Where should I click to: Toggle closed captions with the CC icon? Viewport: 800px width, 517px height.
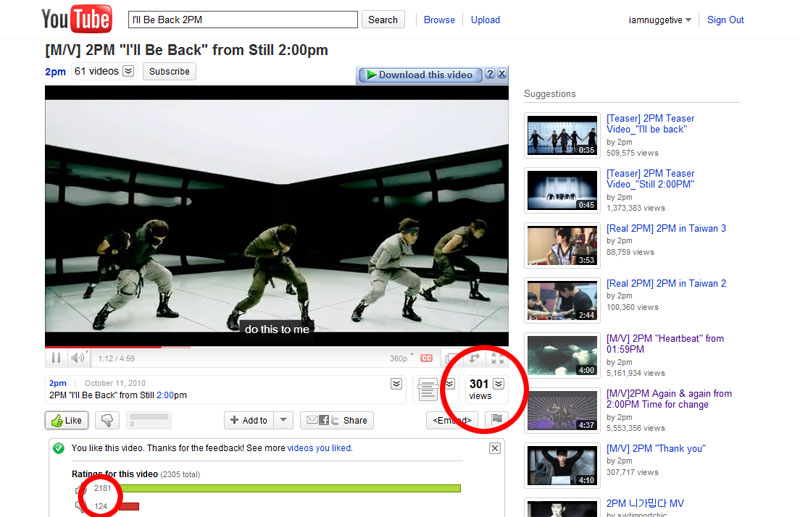427,358
